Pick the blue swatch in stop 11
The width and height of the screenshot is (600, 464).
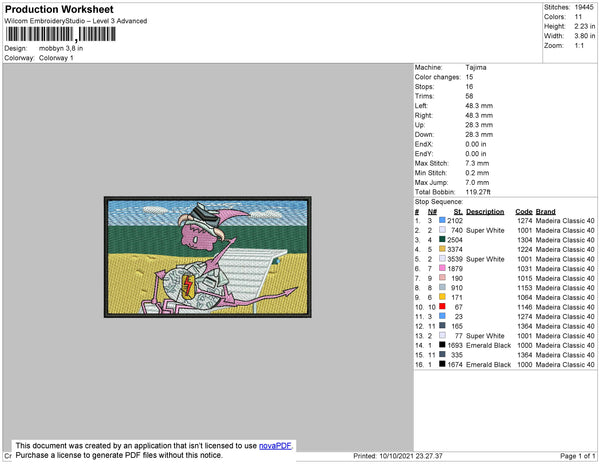(442, 316)
